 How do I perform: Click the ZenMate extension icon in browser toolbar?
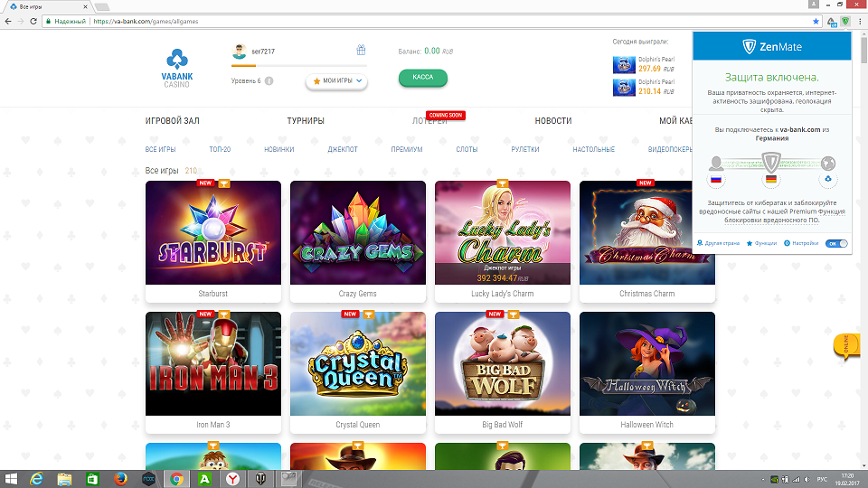coord(845,22)
